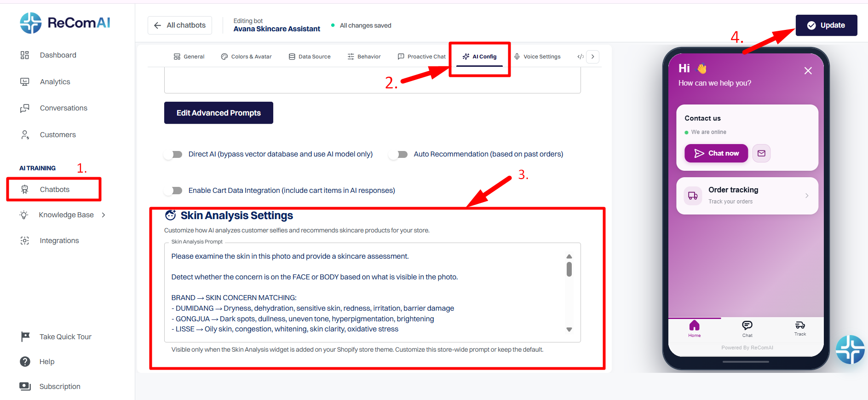868x400 pixels.
Task: Click the Skin Analysis Prompt scrollbar thumb
Action: pyautogui.click(x=569, y=269)
